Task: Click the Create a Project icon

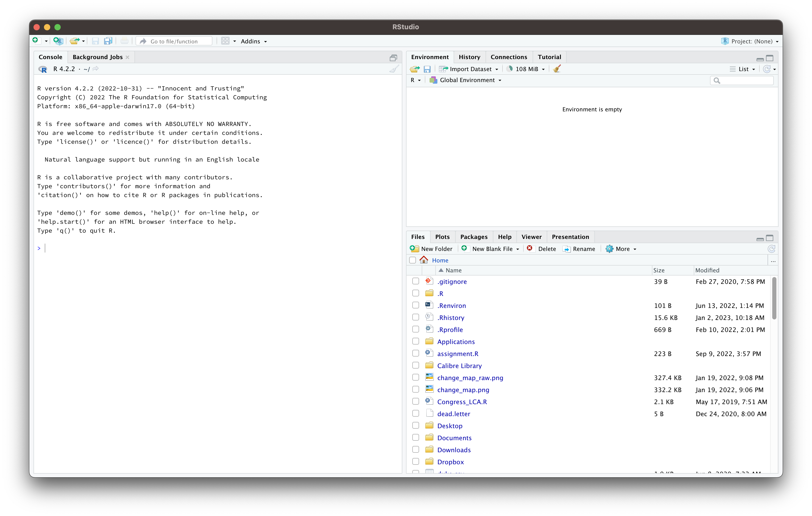Action: click(x=58, y=41)
